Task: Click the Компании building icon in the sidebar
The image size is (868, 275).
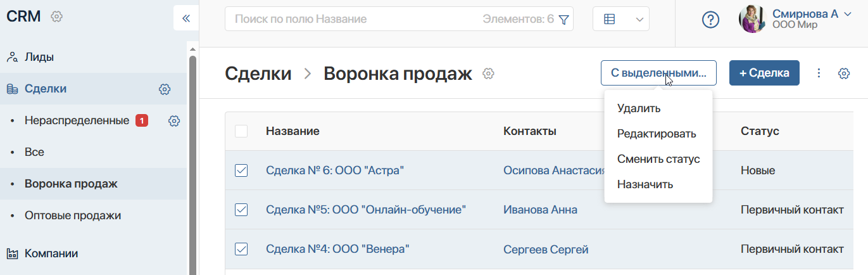Action: pyautogui.click(x=12, y=253)
